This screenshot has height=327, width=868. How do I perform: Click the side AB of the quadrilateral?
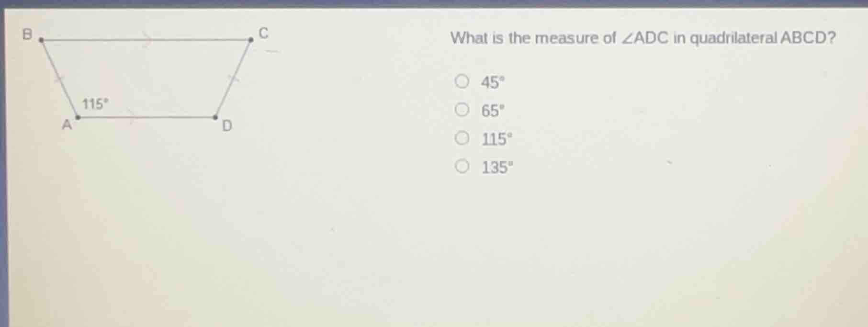click(x=59, y=79)
